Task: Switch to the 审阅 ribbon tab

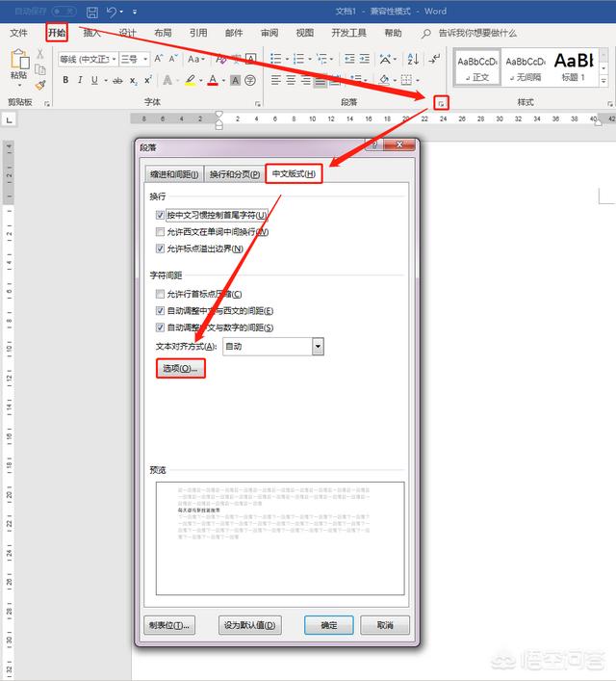Action: (269, 33)
